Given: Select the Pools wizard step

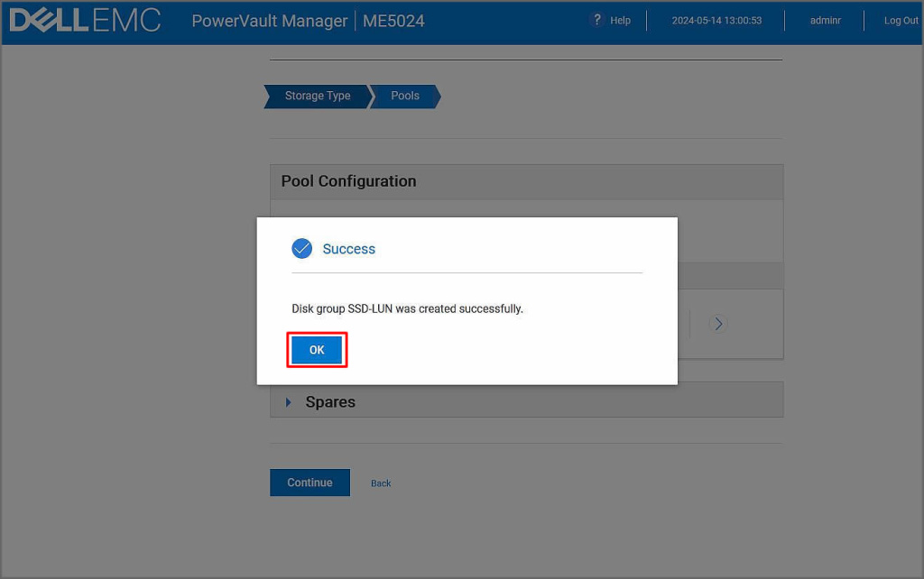Looking at the screenshot, I should pyautogui.click(x=405, y=96).
